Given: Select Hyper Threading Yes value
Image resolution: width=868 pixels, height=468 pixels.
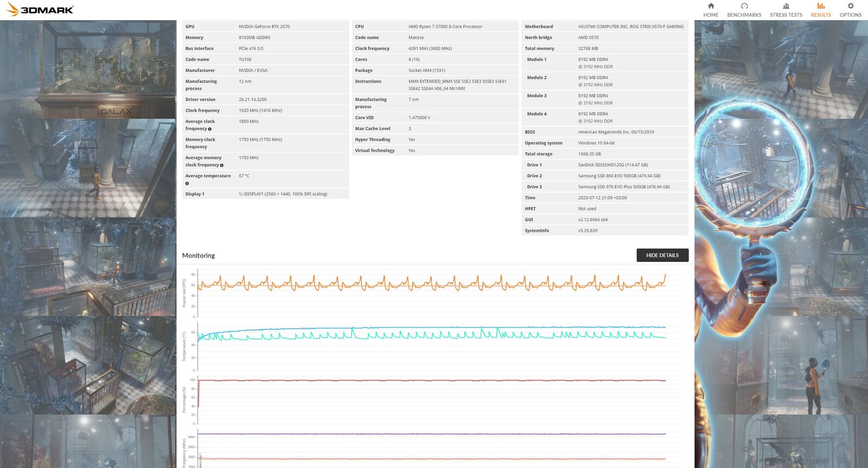Looking at the screenshot, I should point(412,140).
